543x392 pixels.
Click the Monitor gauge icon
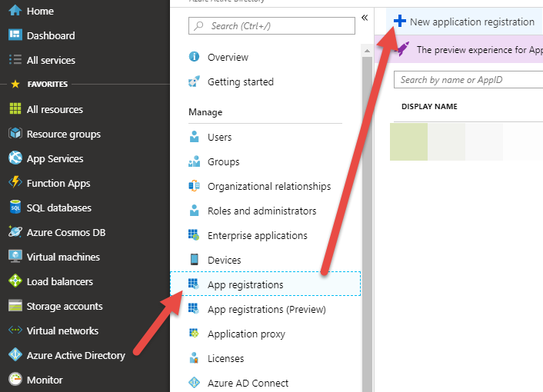pos(15,379)
